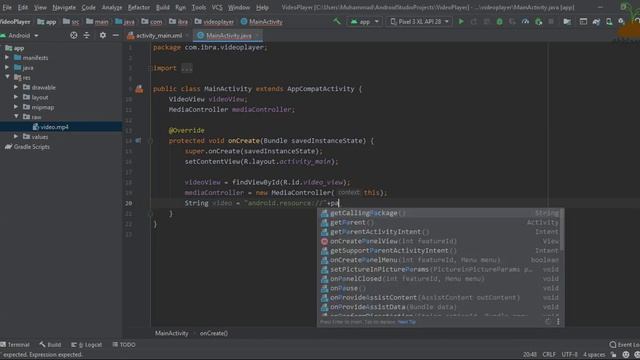640x360 pixels.
Task: Open the AVD Manager icon
Action: pyautogui.click(x=609, y=22)
